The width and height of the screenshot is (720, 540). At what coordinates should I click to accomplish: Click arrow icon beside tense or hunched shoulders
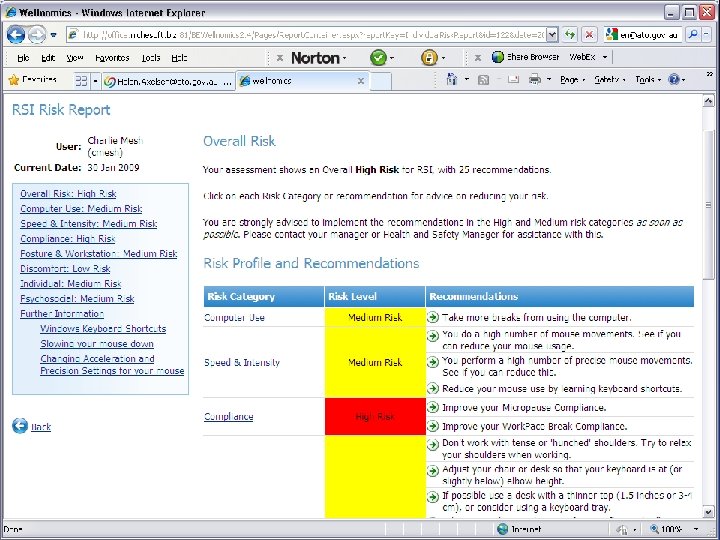[433, 444]
